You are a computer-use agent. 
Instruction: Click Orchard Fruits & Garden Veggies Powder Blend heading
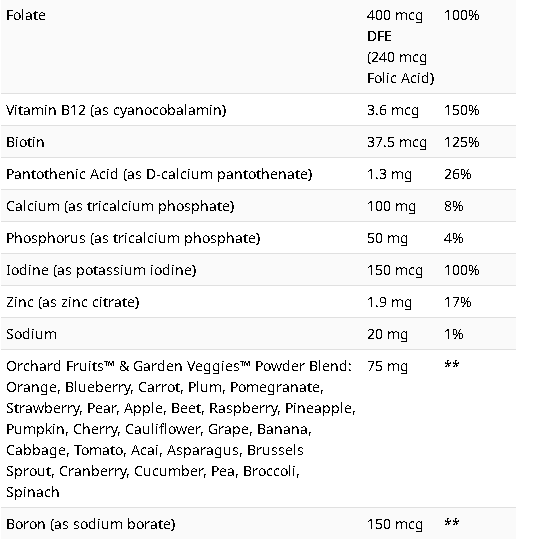[x=179, y=366]
